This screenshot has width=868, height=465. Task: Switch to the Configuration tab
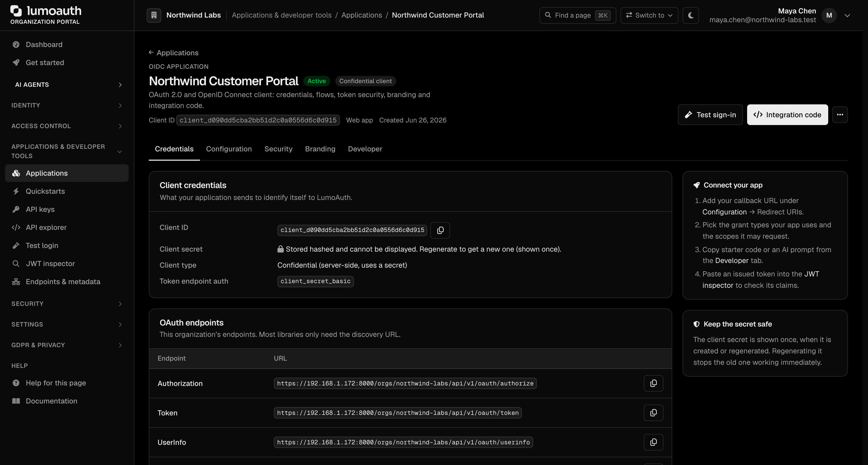[x=229, y=149]
